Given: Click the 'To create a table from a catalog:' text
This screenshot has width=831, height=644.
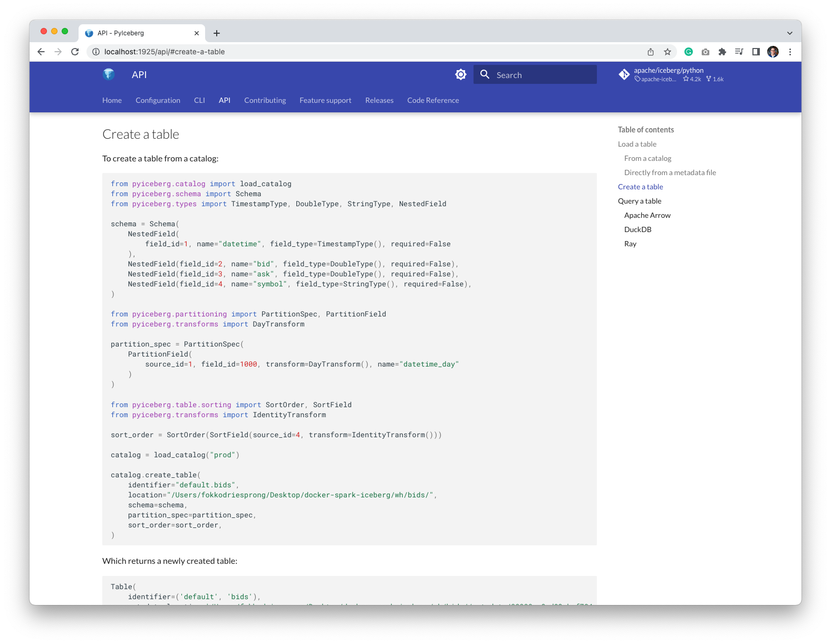Looking at the screenshot, I should [160, 158].
